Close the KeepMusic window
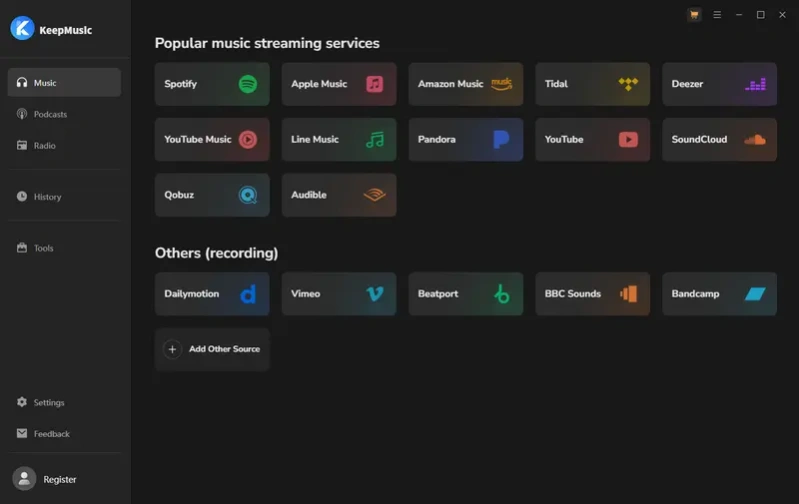Screen dimensions: 799x504 click(782, 15)
